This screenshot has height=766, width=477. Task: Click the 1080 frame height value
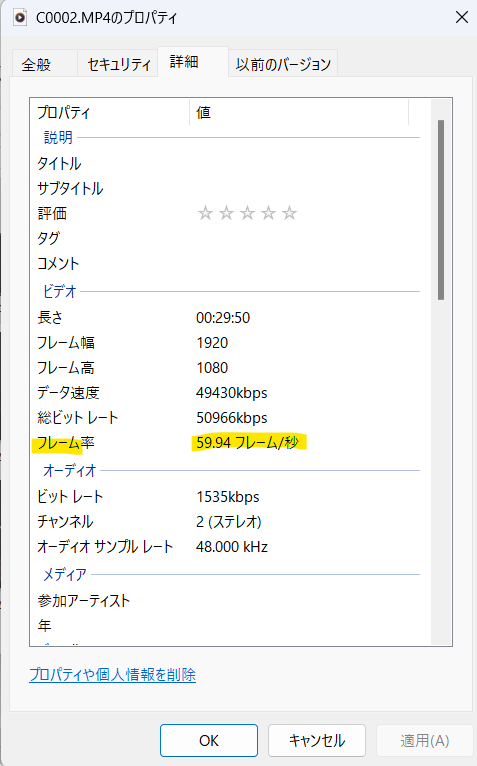tap(212, 368)
